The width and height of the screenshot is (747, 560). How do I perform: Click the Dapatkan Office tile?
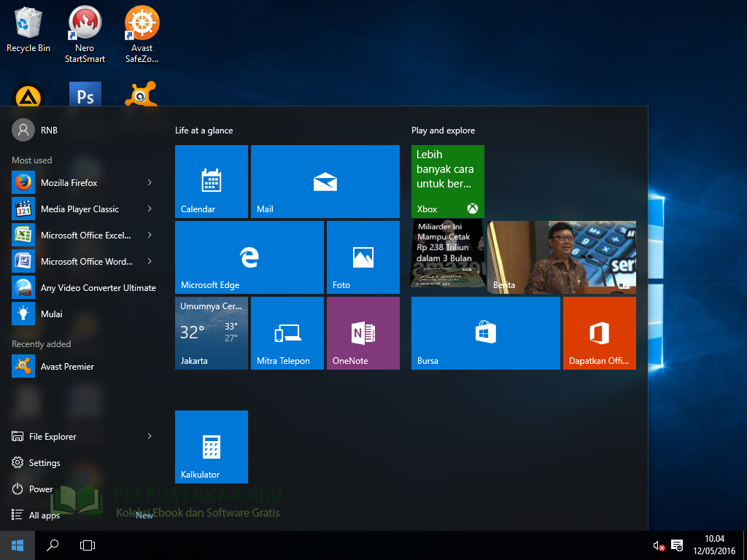[599, 333]
